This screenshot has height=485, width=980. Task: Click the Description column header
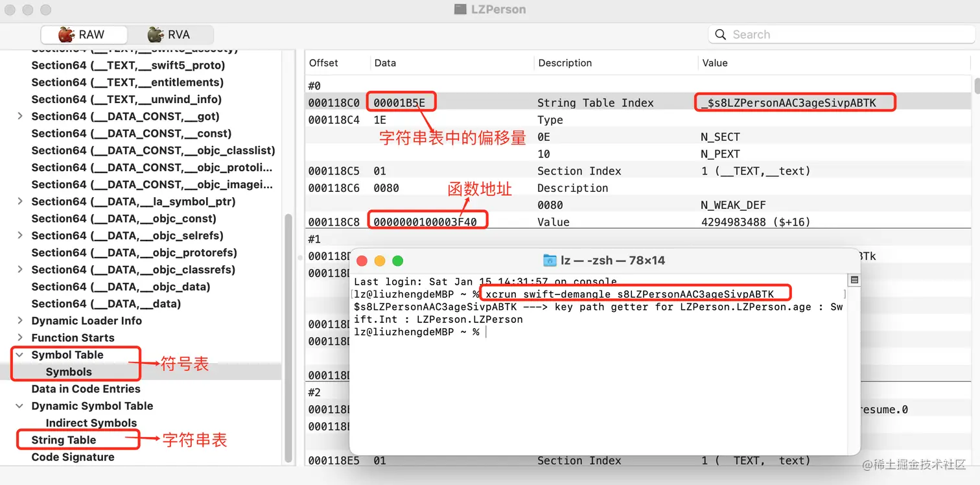coord(565,63)
